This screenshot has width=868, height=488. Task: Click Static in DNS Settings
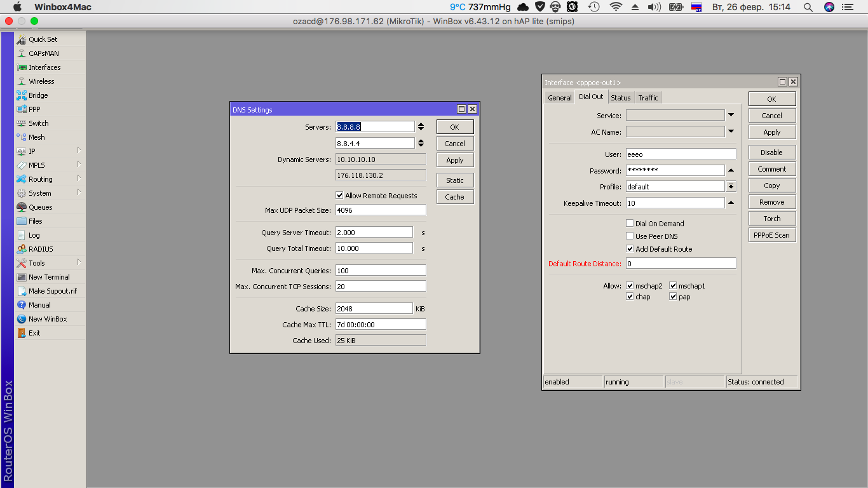[x=455, y=180]
